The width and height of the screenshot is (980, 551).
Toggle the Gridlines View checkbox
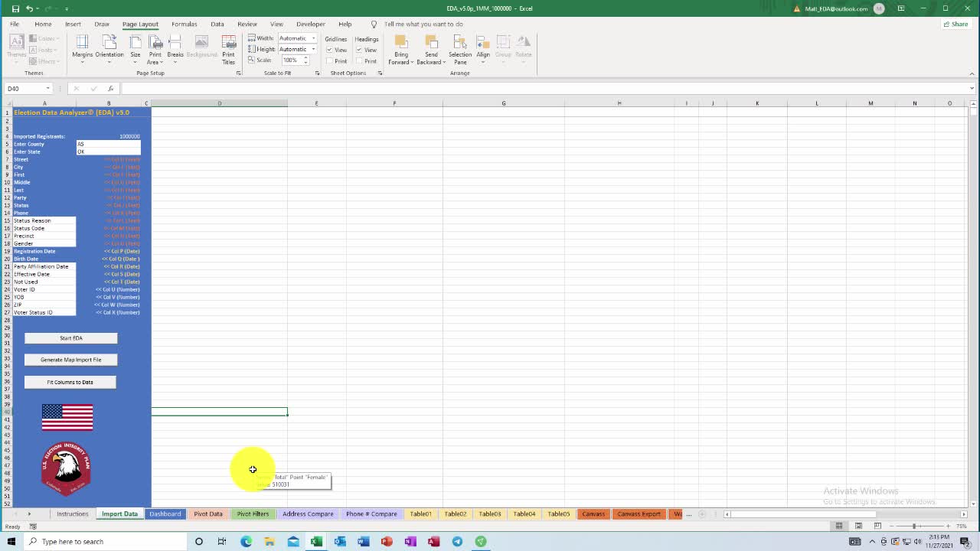coord(329,50)
